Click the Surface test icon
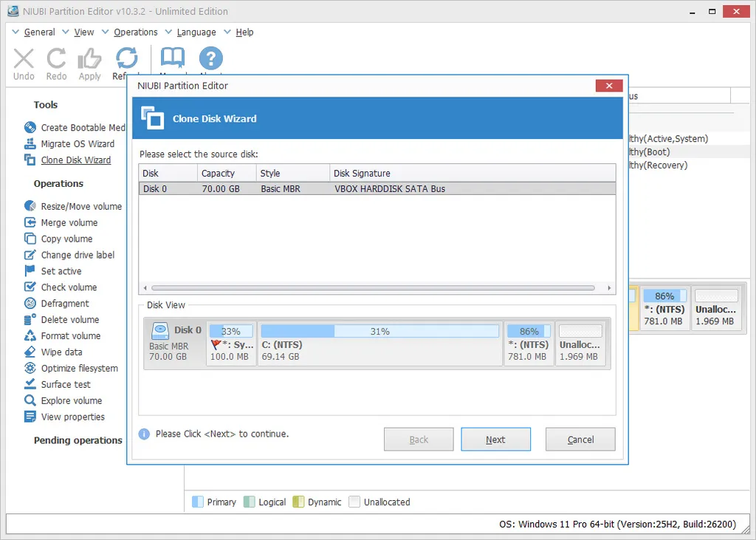The image size is (756, 540). (30, 384)
